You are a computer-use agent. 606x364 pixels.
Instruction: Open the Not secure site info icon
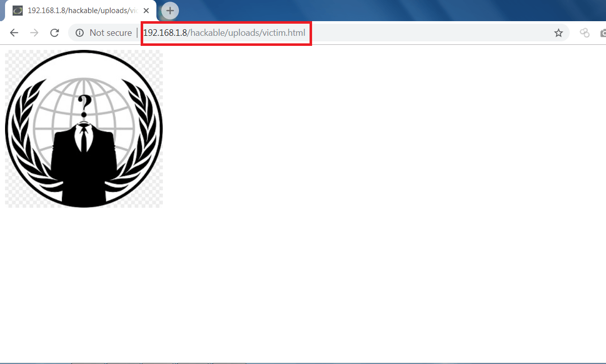click(x=79, y=33)
